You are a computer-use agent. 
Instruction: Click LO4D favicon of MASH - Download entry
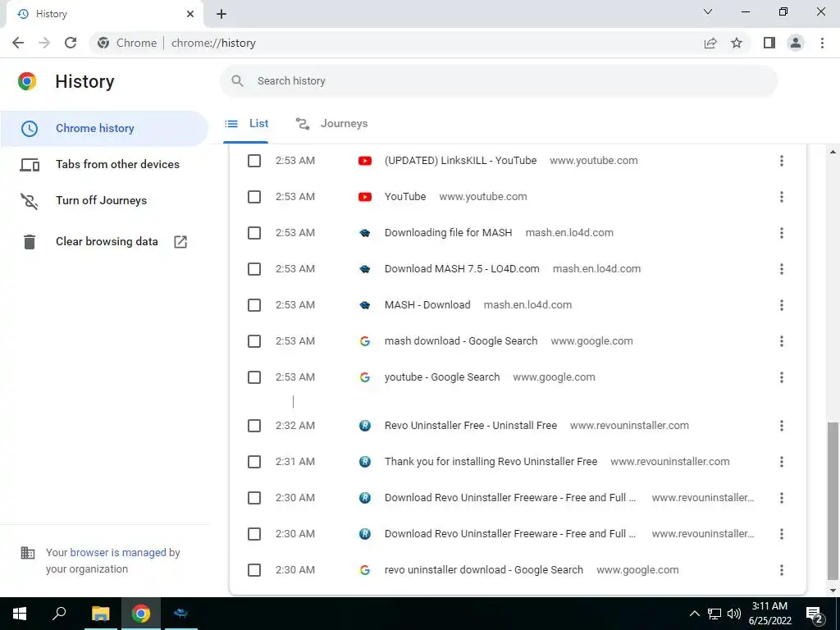point(365,305)
